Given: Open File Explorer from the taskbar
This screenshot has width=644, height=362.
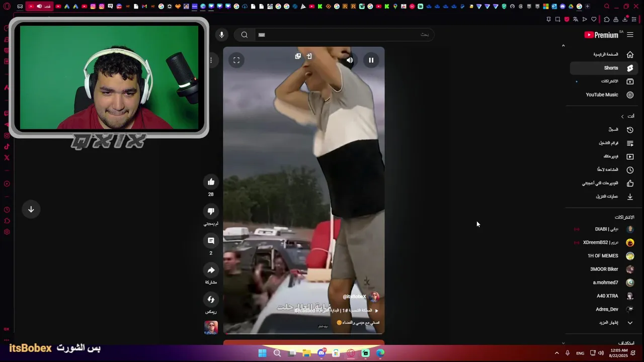Looking at the screenshot, I should 306,353.
